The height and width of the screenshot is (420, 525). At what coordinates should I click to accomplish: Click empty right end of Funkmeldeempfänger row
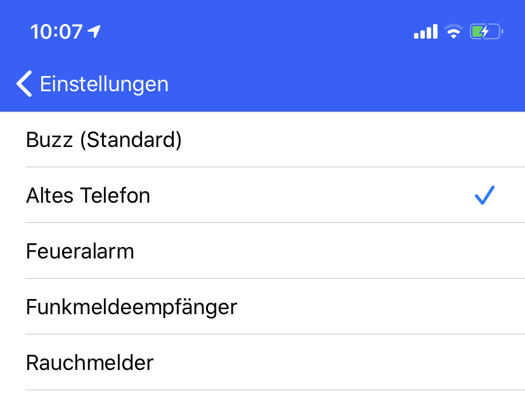tap(444, 307)
